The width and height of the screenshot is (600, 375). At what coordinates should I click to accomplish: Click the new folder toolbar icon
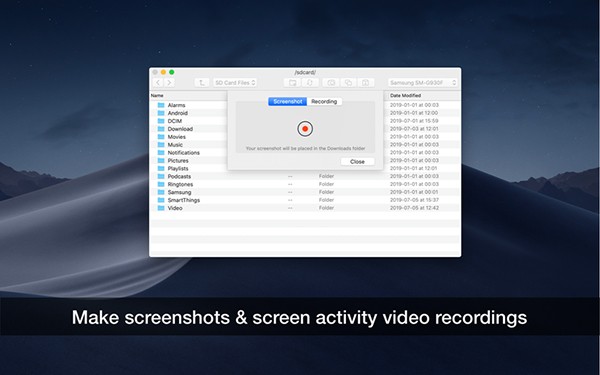point(292,83)
